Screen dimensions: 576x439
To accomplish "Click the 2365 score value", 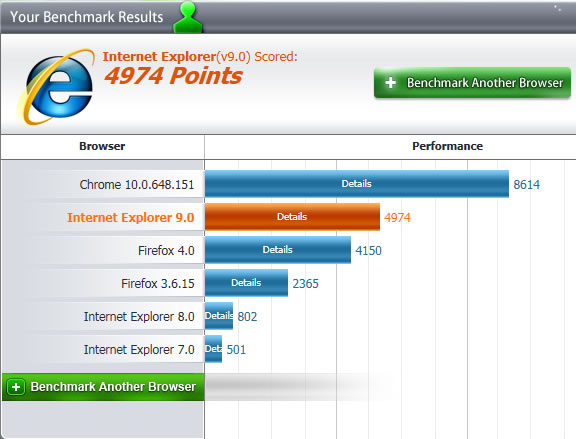I will (306, 284).
